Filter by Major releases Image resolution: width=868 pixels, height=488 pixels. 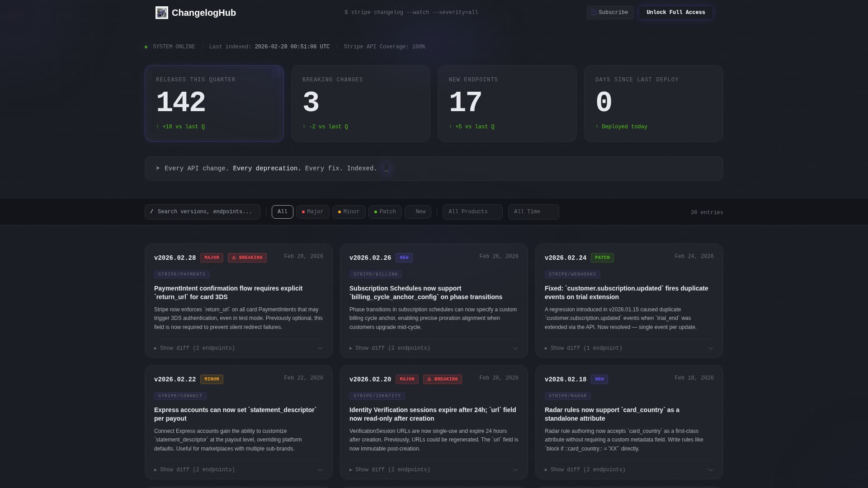313,212
